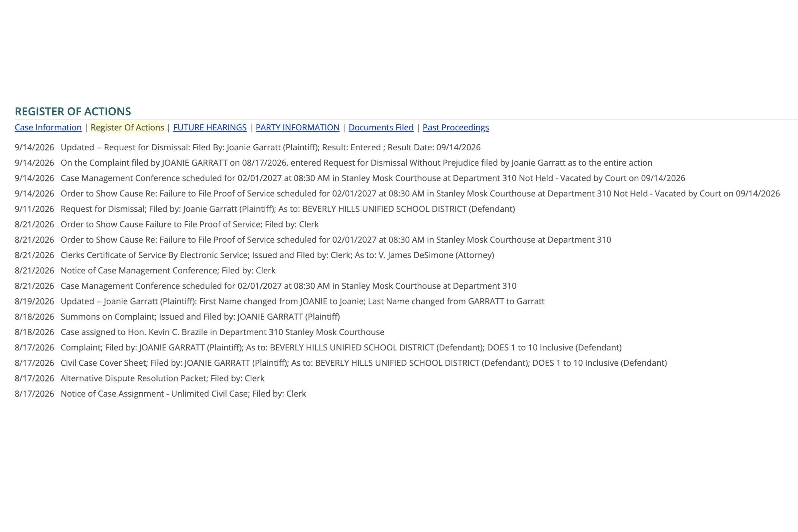Click the 9/11/2026 date
The height and width of the screenshot is (532, 798).
coord(34,209)
